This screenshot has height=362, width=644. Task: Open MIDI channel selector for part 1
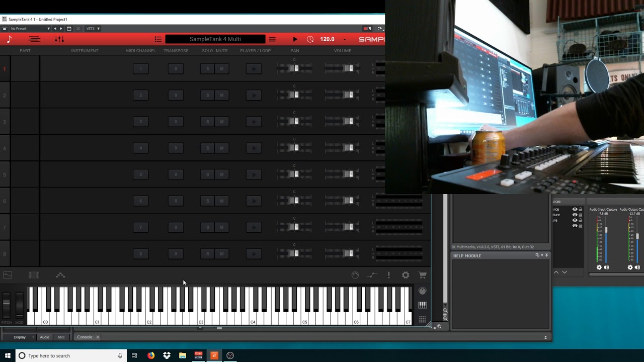click(x=141, y=68)
